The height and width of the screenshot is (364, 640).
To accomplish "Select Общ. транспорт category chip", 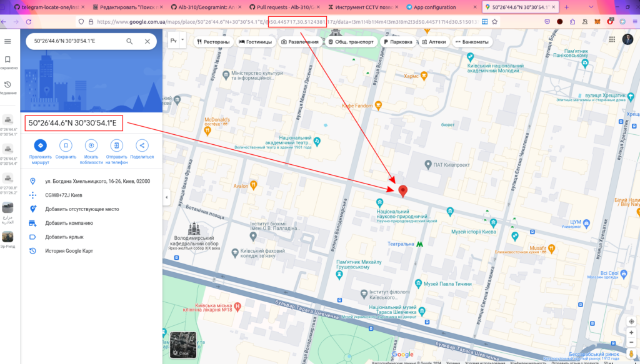I will tap(351, 42).
